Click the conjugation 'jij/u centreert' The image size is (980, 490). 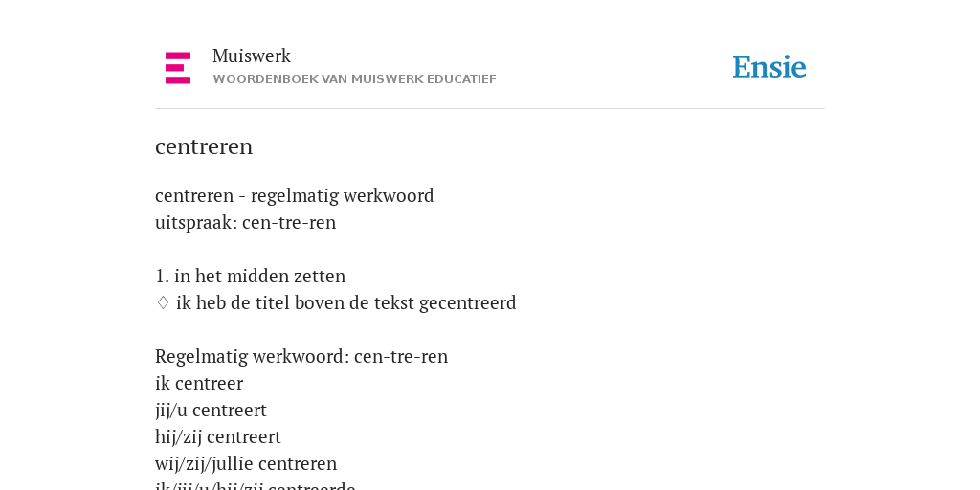click(211, 410)
